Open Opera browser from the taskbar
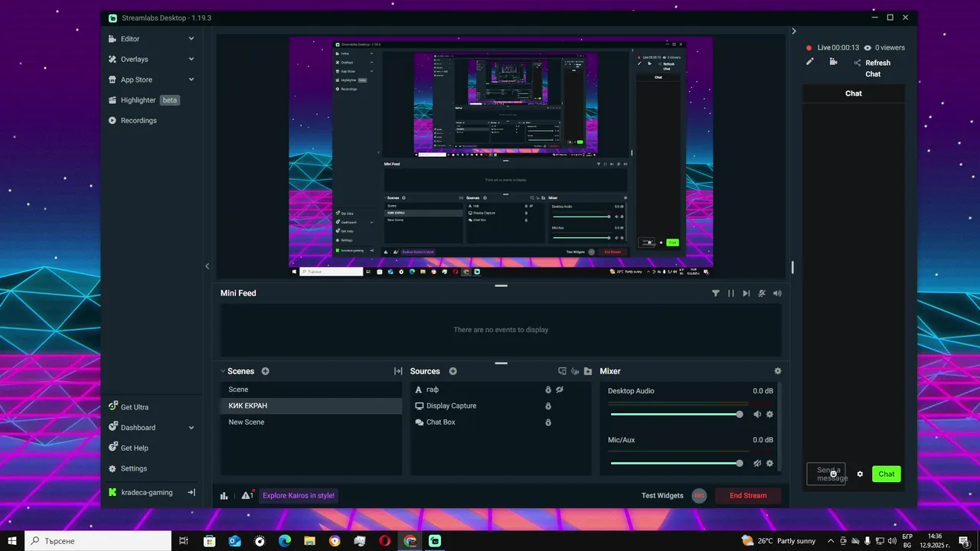This screenshot has width=980, height=551. [384, 540]
